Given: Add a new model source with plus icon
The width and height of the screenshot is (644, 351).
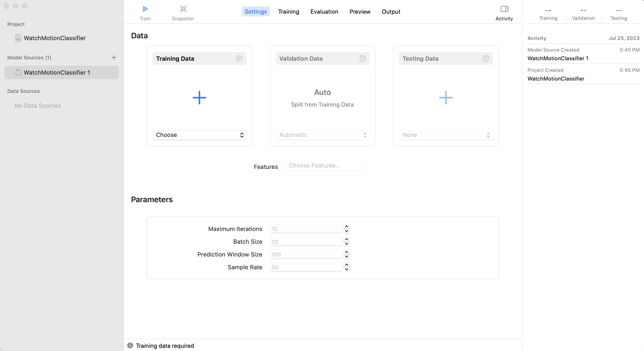Looking at the screenshot, I should (x=114, y=58).
